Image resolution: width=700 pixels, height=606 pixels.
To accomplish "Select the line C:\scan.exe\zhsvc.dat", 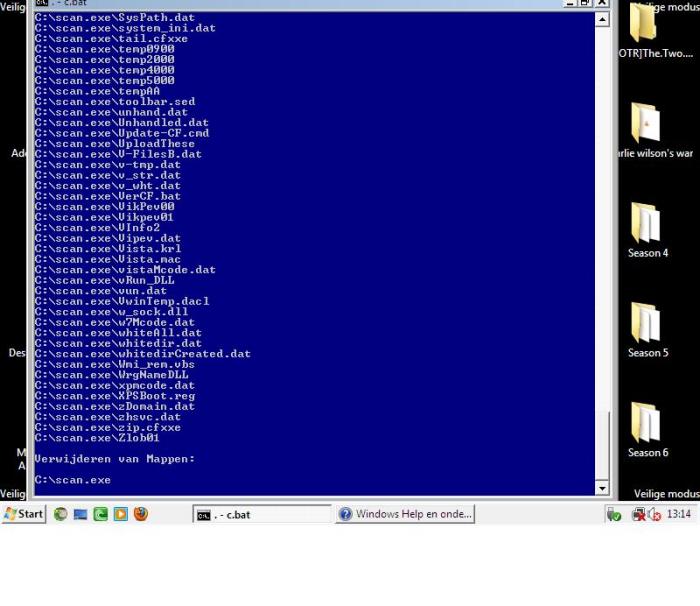I will click(x=108, y=417).
